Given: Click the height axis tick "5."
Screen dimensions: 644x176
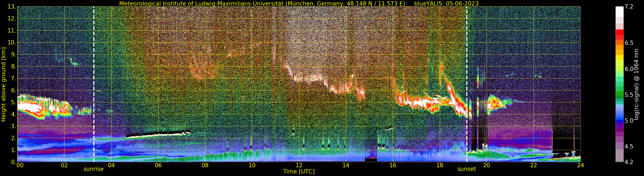Looking at the screenshot, I should pyautogui.click(x=13, y=102).
